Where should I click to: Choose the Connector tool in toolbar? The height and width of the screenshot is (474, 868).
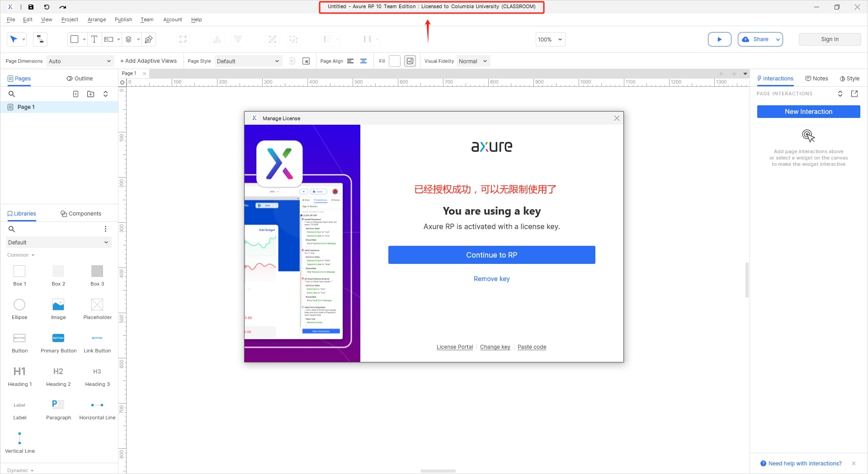point(40,39)
